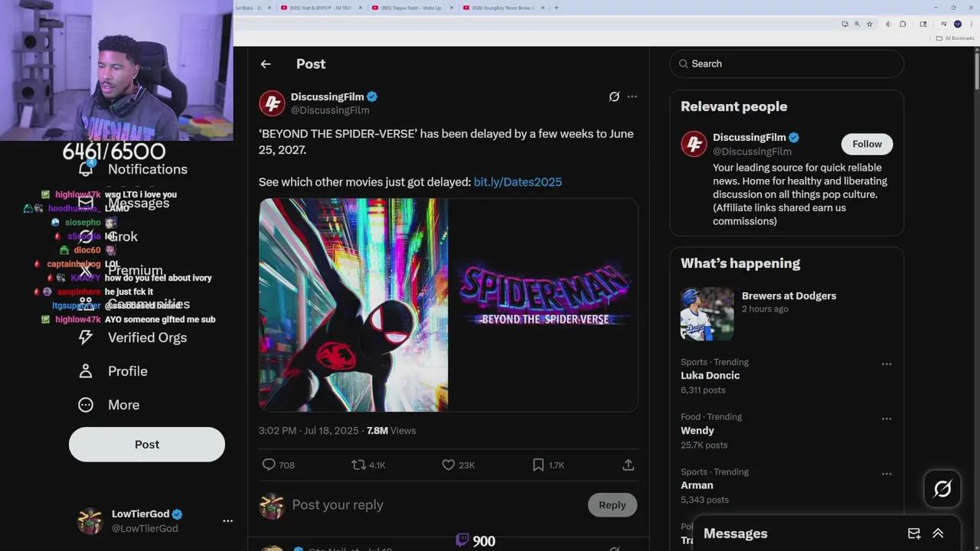Bookmark this page with the star icon
Screen dimensions: 980x551
click(870, 24)
